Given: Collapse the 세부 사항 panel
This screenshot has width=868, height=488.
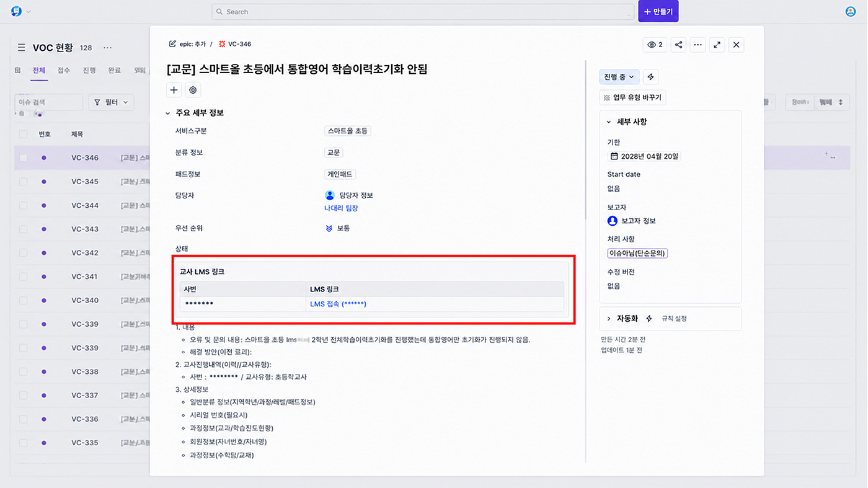Looking at the screenshot, I should [609, 122].
